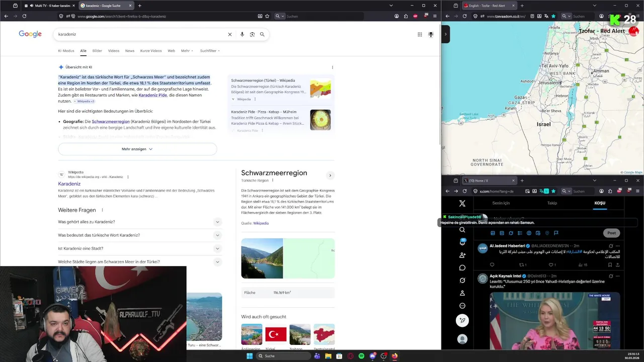644x362 pixels.
Task: Open X messages chat icon
Action: (x=462, y=267)
